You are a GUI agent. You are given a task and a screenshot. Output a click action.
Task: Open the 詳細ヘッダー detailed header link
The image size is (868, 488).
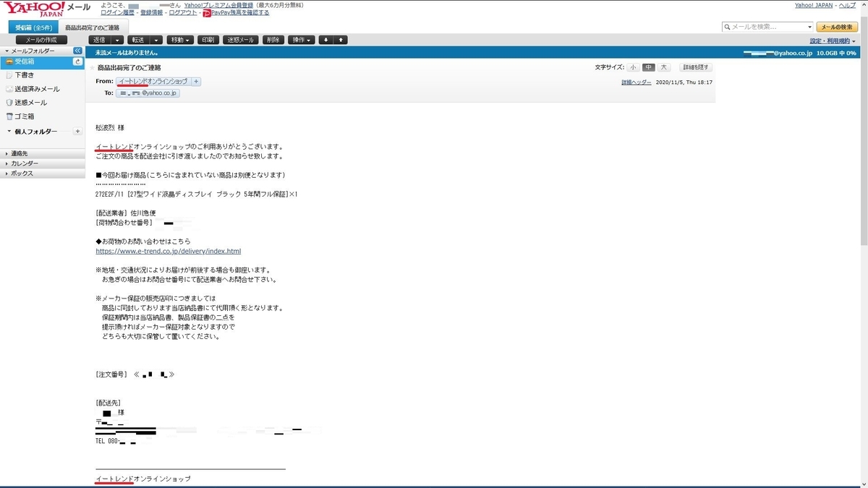(x=637, y=82)
